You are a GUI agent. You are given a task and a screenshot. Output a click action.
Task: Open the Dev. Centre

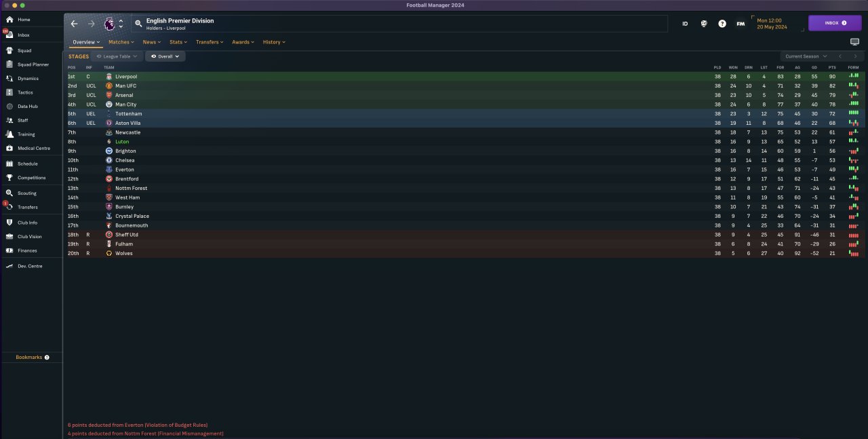30,266
